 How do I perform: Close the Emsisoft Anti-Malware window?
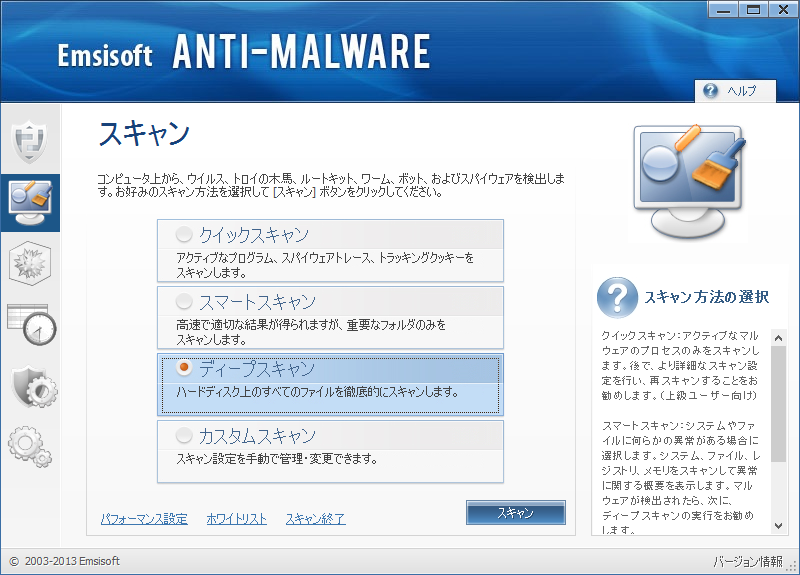click(x=783, y=10)
